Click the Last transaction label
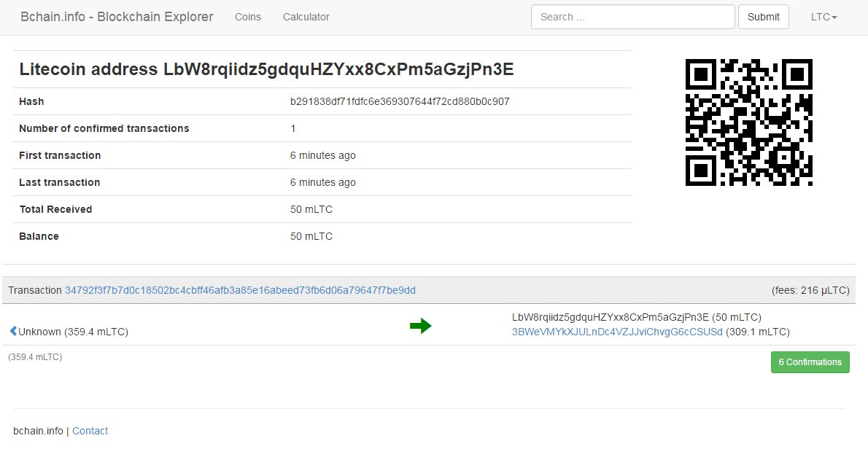 point(59,182)
